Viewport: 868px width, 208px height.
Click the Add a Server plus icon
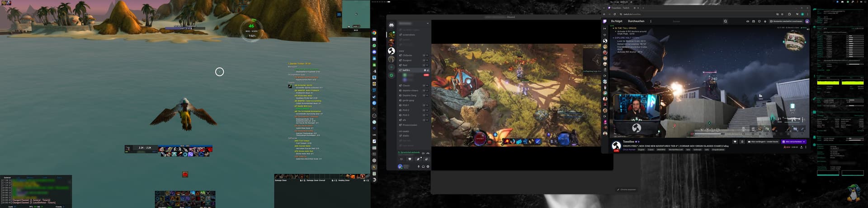[x=392, y=67]
